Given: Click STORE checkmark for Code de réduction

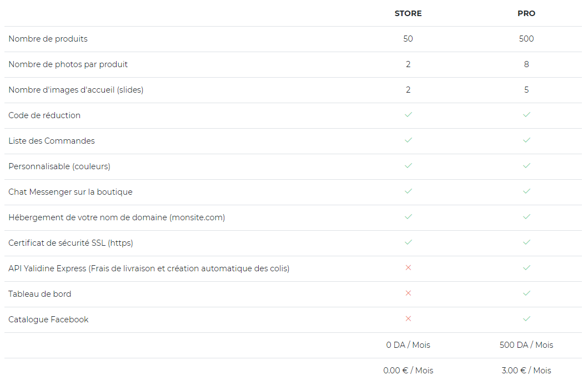Looking at the screenshot, I should click(408, 115).
